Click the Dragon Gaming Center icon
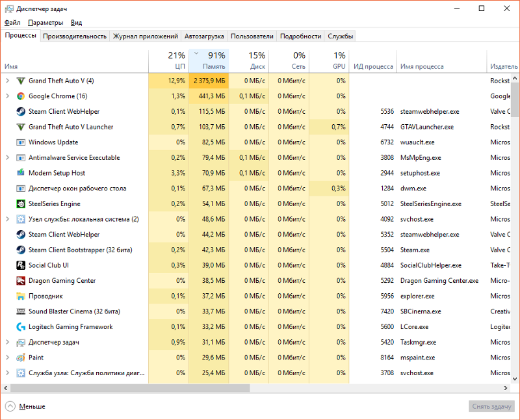520x420 pixels. (x=21, y=281)
